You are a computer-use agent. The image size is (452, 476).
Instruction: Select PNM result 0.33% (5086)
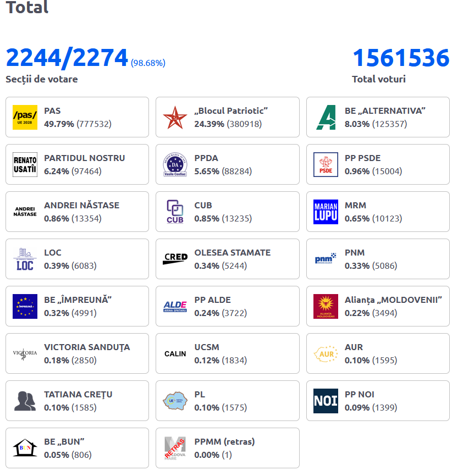point(371,266)
